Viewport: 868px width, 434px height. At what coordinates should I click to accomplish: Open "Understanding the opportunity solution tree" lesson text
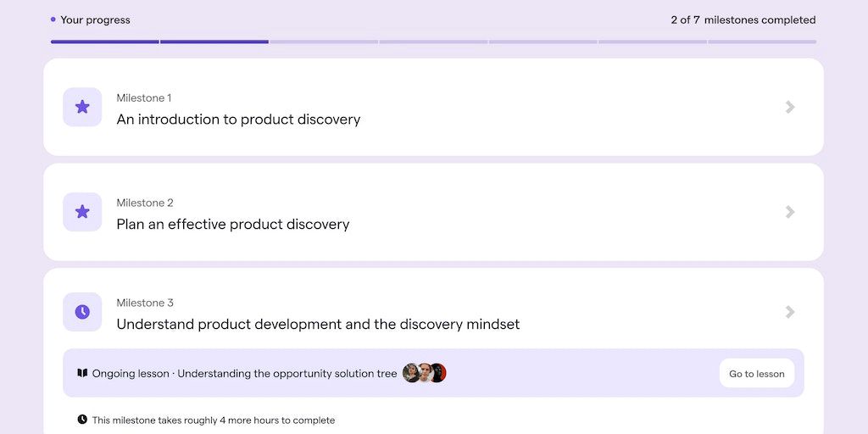point(287,374)
